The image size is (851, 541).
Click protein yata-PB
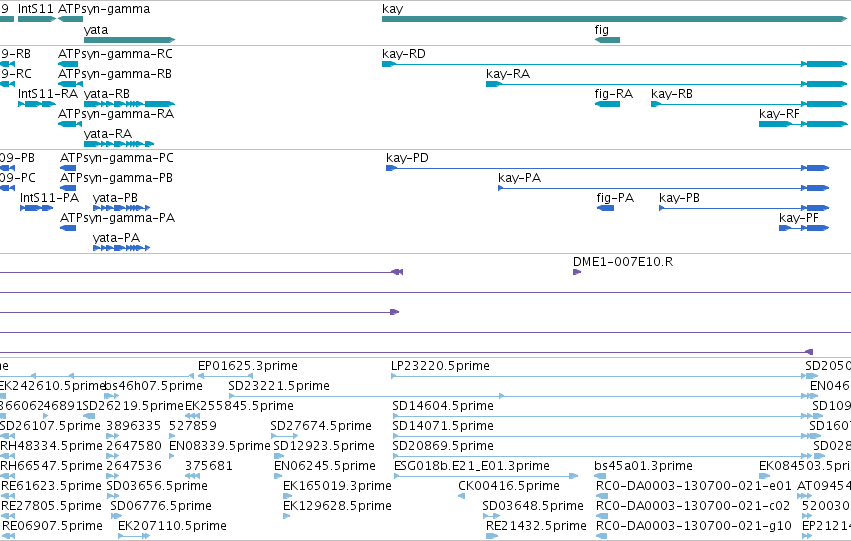pyautogui.click(x=122, y=208)
